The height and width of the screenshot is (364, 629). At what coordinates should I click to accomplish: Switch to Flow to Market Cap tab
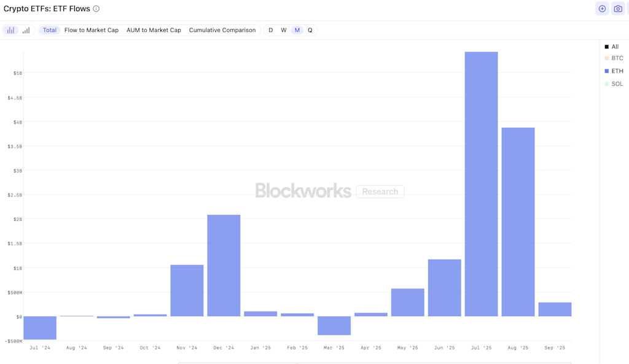92,30
